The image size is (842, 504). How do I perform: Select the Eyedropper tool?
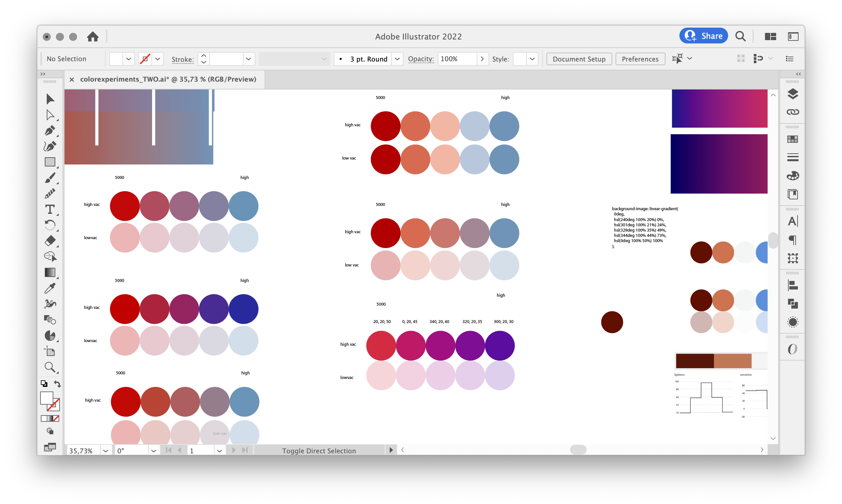point(50,288)
